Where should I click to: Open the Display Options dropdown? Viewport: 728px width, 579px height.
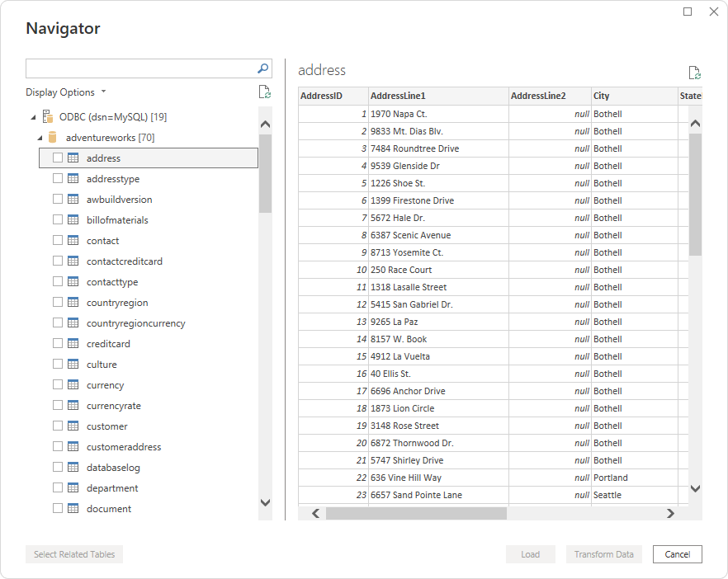(66, 92)
